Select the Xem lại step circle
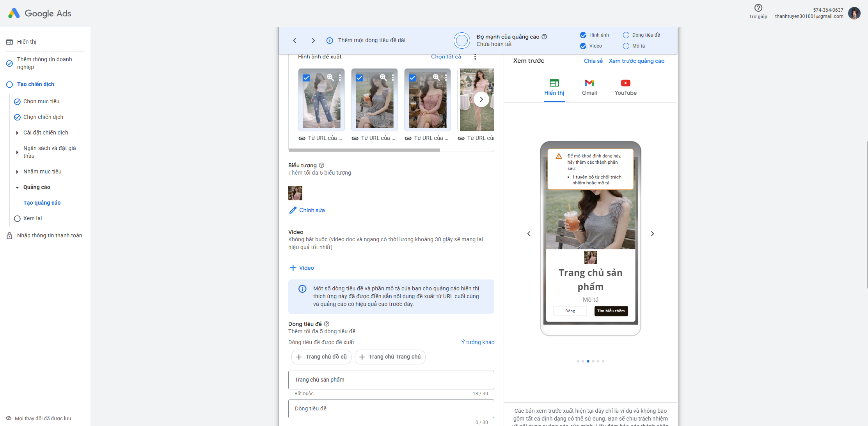The width and height of the screenshot is (868, 426). pos(17,219)
